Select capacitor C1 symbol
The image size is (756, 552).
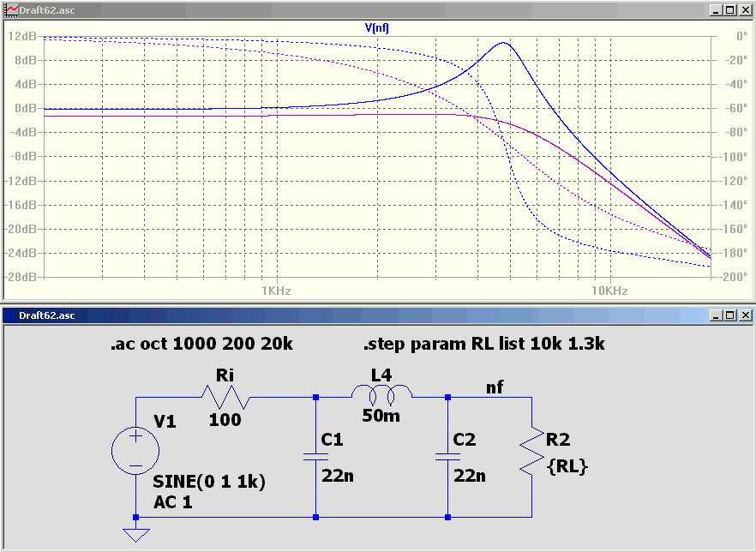click(315, 457)
